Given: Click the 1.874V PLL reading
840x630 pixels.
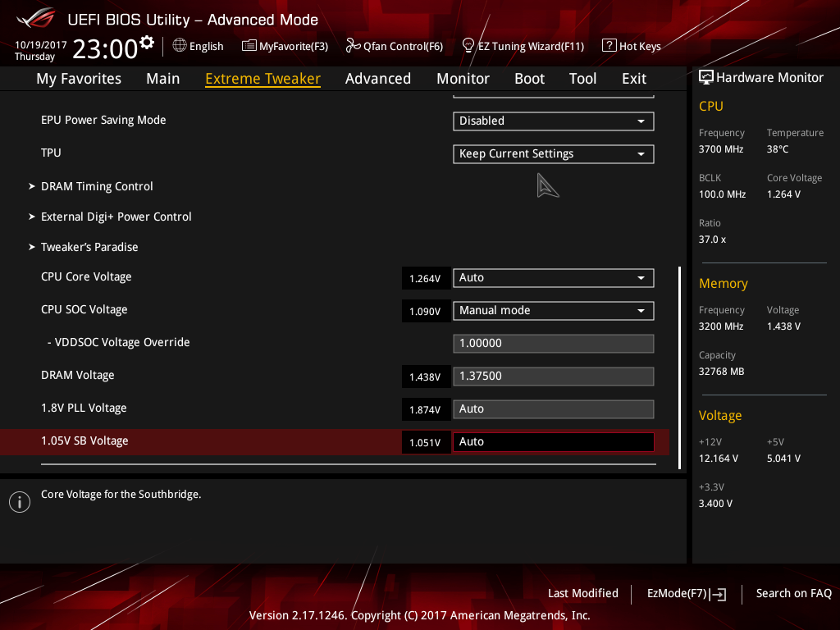Looking at the screenshot, I should click(x=426, y=410).
